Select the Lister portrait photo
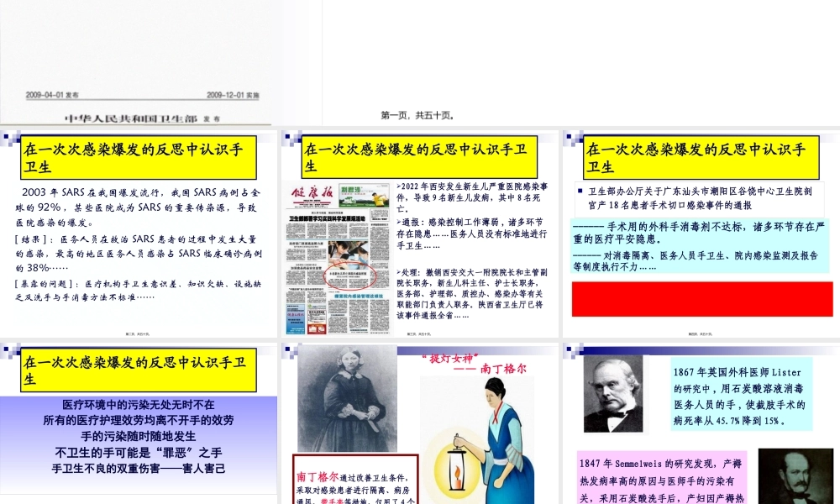Viewport: 840px width, 504px height. pyautogui.click(x=613, y=393)
